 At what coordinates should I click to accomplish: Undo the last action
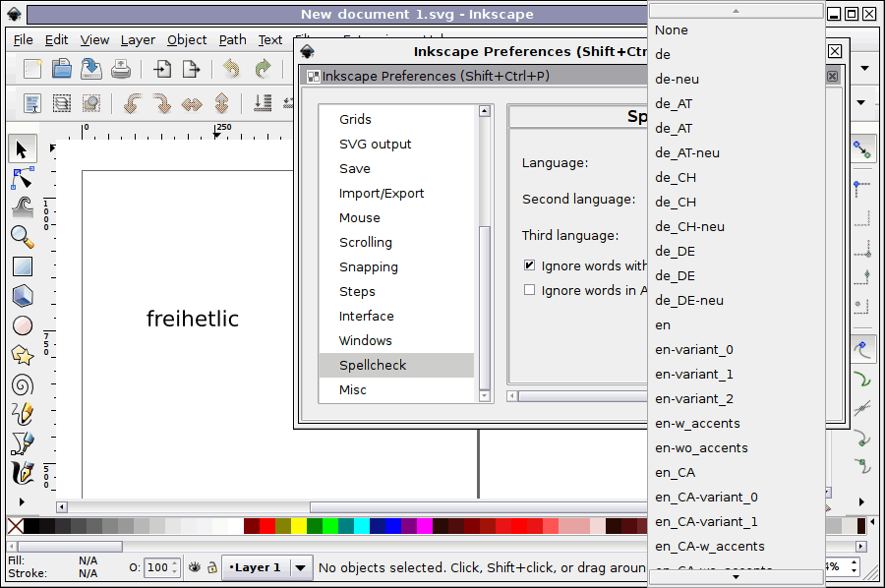point(232,69)
